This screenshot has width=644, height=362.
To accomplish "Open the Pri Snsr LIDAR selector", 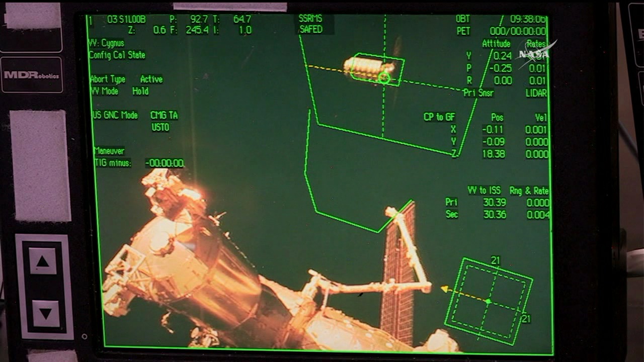I will click(x=536, y=93).
